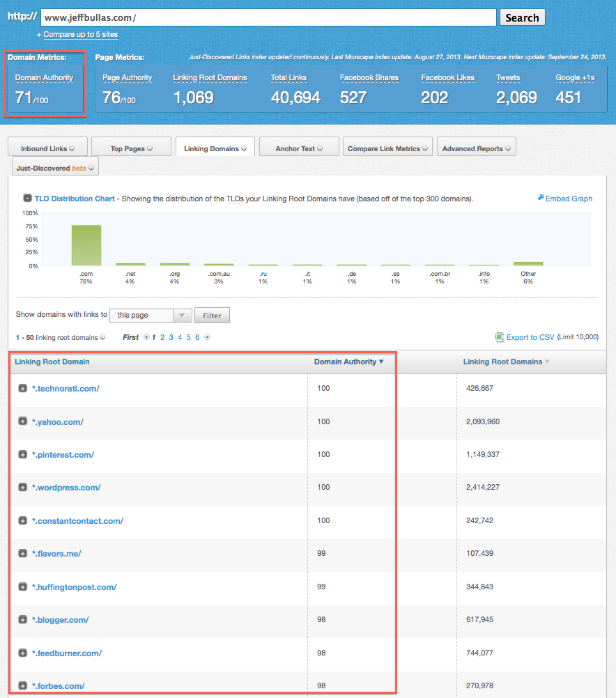Click the Export to CSV spreadsheet icon

click(500, 337)
